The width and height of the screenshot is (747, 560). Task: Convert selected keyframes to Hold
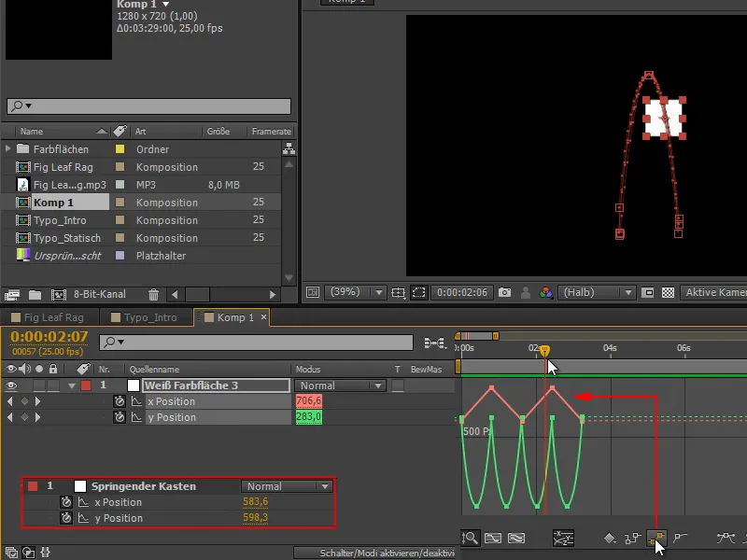pos(633,539)
